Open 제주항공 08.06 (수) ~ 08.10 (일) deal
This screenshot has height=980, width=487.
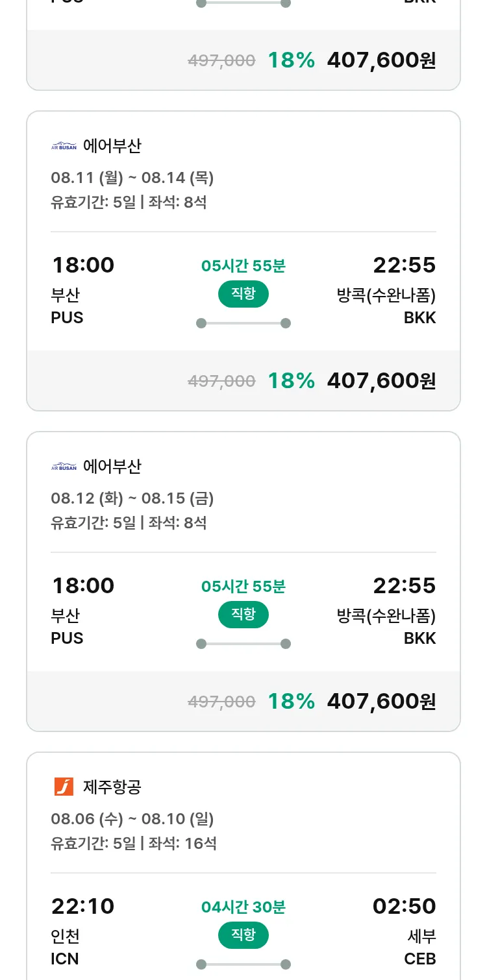(x=132, y=818)
